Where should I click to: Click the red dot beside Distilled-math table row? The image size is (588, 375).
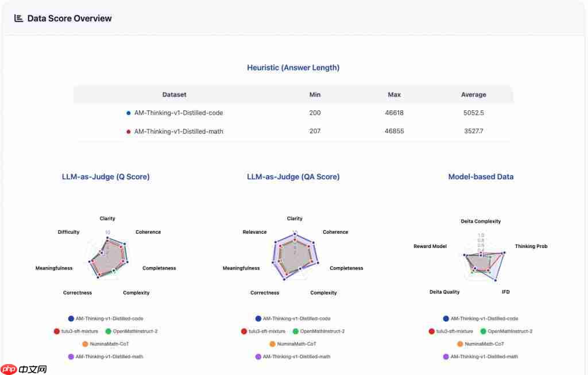pyautogui.click(x=129, y=132)
